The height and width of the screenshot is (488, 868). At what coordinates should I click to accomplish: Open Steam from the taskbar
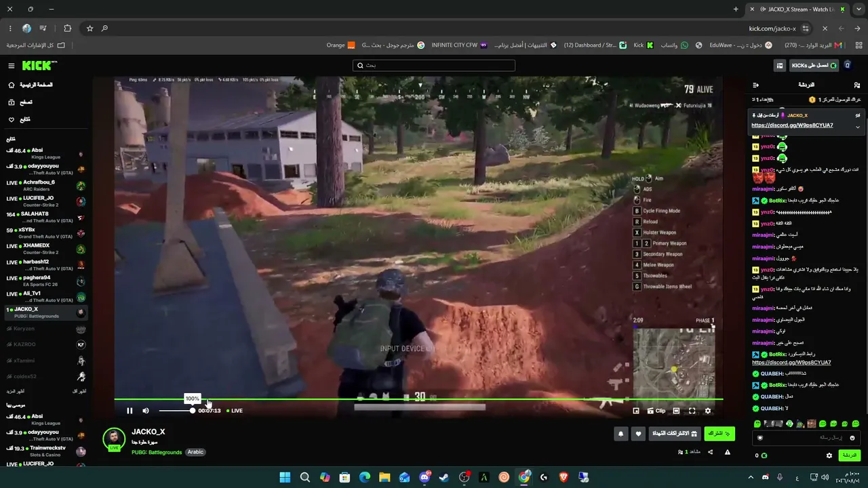pos(444,477)
